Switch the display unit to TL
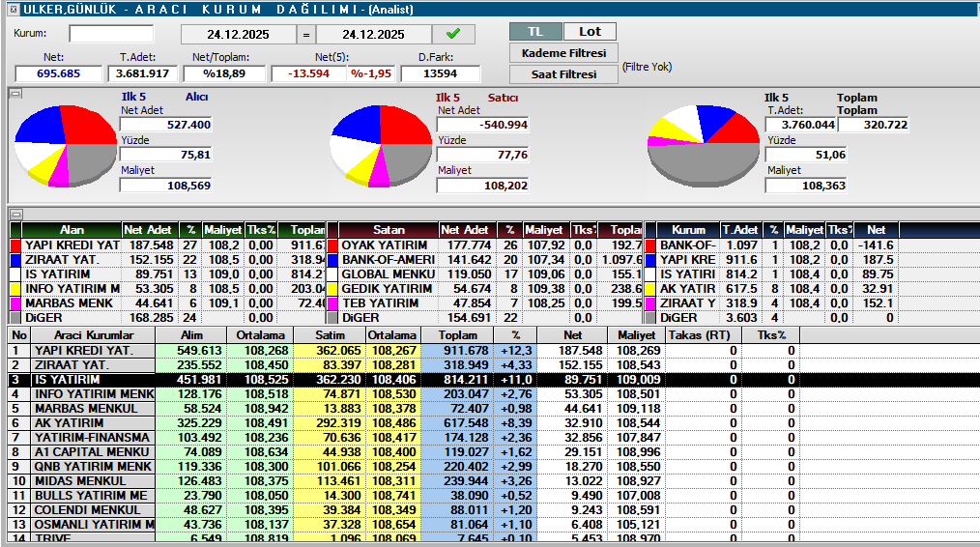 (x=534, y=32)
